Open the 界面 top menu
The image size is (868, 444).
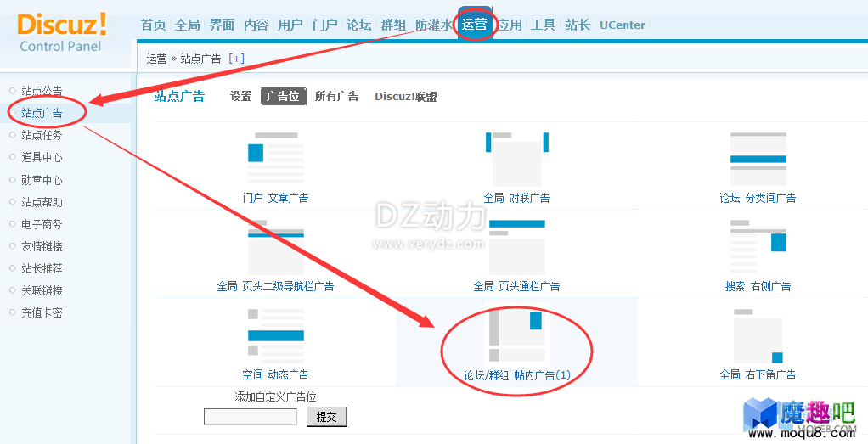(x=222, y=25)
